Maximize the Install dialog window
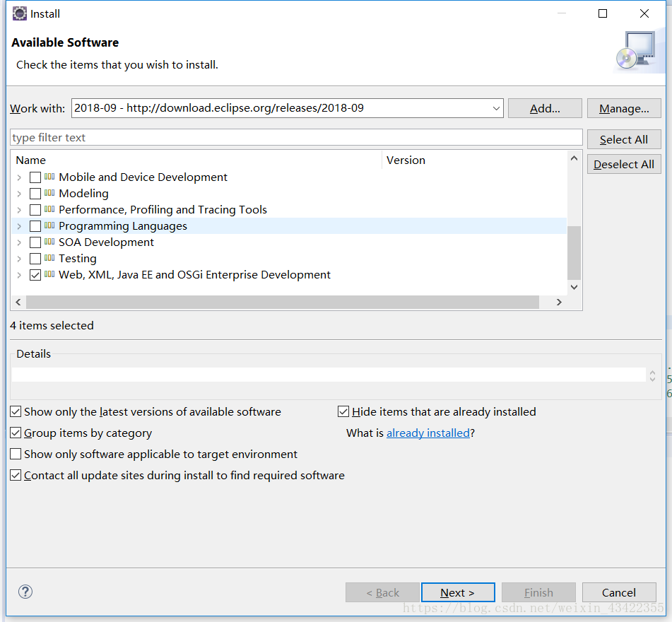The width and height of the screenshot is (672, 622). pyautogui.click(x=603, y=13)
